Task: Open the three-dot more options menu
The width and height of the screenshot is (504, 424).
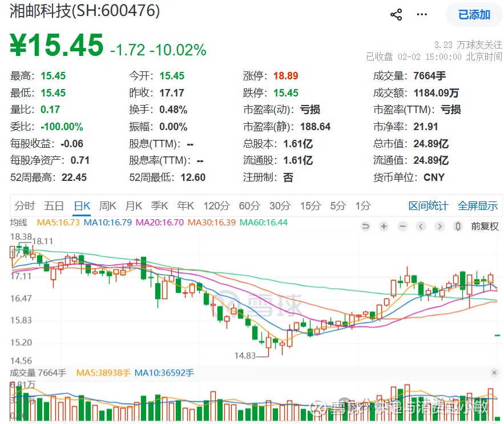Action: click(x=422, y=14)
